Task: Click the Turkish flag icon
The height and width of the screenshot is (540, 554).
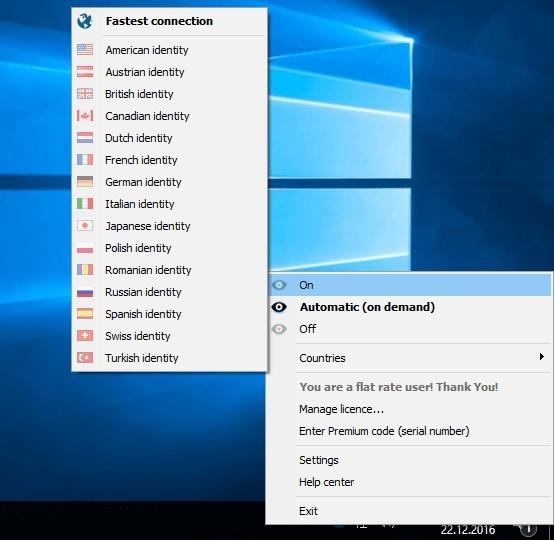Action: click(85, 358)
